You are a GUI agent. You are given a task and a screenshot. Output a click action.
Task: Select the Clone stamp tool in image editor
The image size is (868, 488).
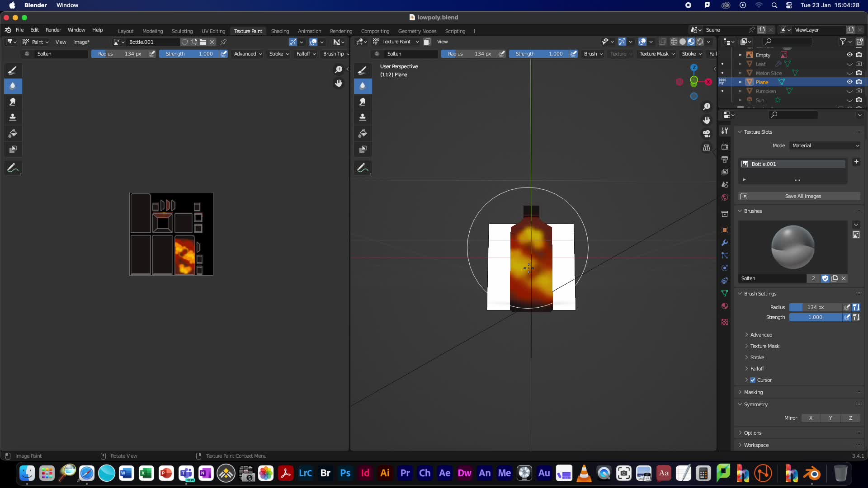pyautogui.click(x=13, y=117)
